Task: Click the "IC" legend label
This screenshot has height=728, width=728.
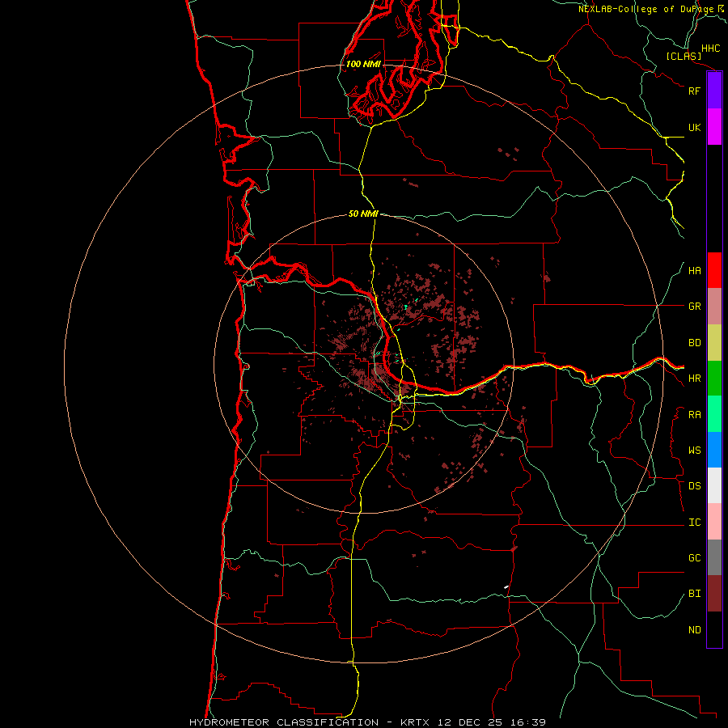Action: click(694, 523)
